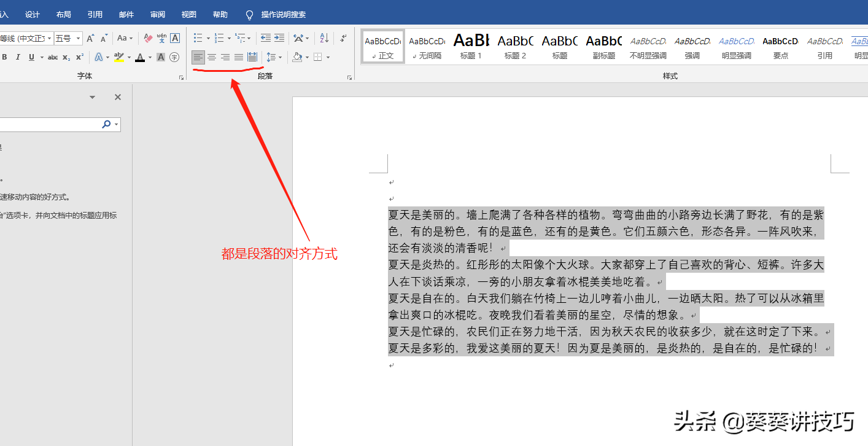Toggle distributed alignment
This screenshot has width=868, height=446.
pyautogui.click(x=252, y=57)
